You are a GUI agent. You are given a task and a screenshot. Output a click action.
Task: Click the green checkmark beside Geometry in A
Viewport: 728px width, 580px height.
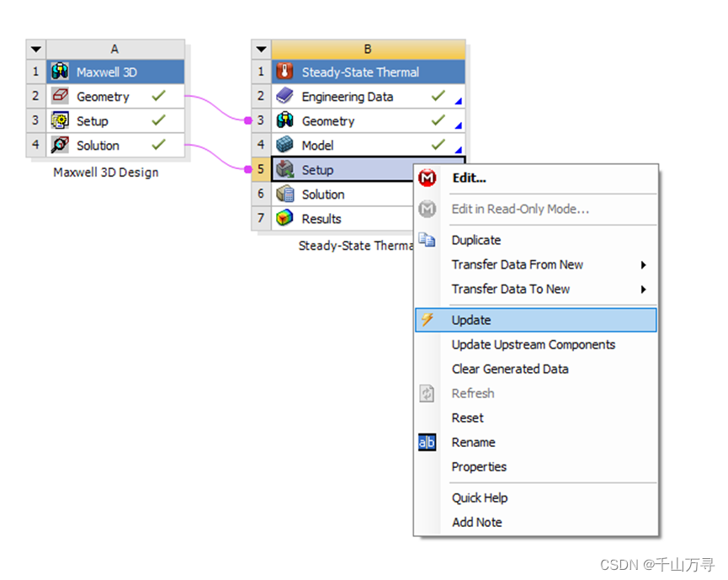(x=158, y=96)
